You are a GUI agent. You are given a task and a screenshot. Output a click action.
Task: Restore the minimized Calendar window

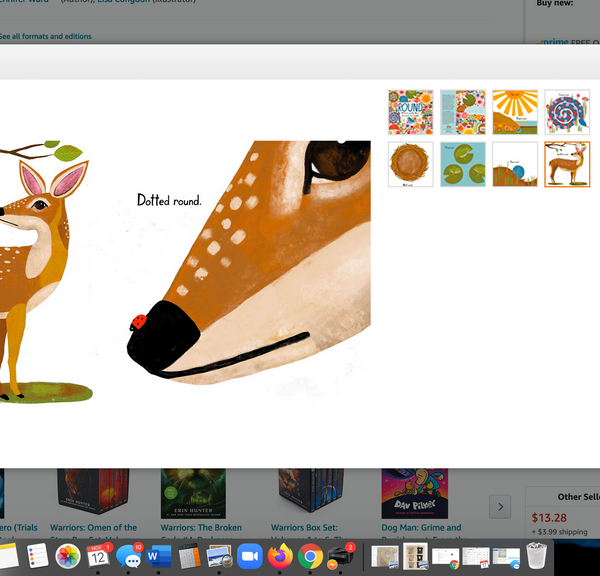tap(476, 557)
